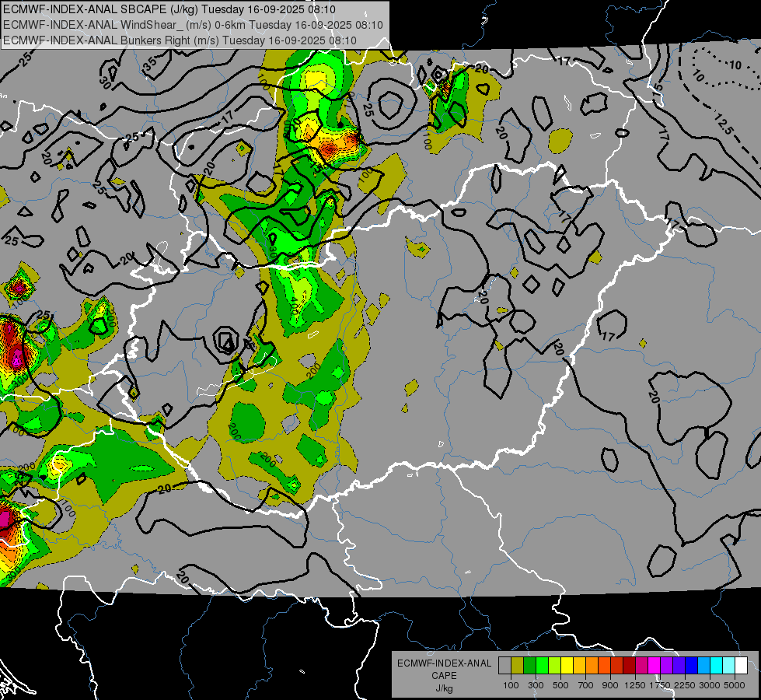Pick the olive swatch right of 100
This screenshot has width=761, height=700.
[518, 666]
